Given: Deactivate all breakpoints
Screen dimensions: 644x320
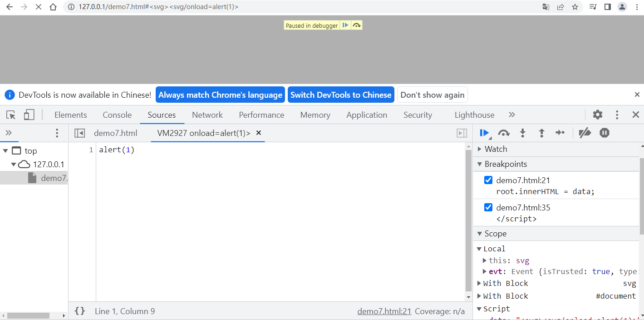Looking at the screenshot, I should 585,133.
